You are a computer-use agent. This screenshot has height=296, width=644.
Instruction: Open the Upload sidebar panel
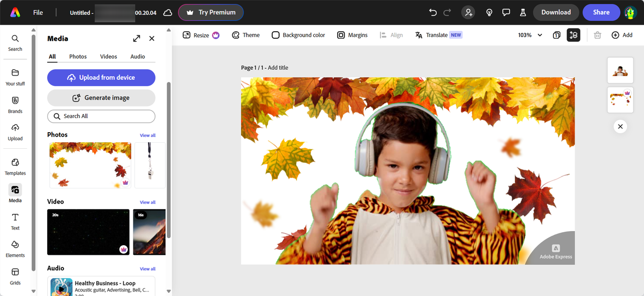point(15,132)
